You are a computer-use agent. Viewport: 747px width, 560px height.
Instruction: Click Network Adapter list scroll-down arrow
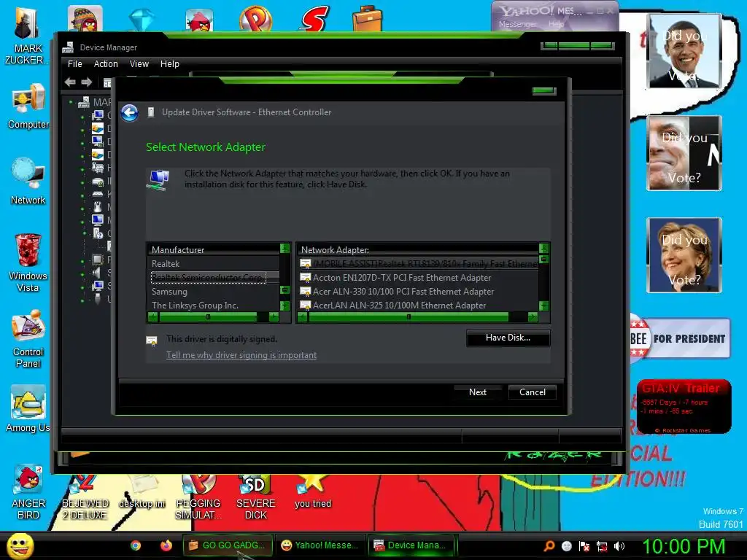[543, 306]
